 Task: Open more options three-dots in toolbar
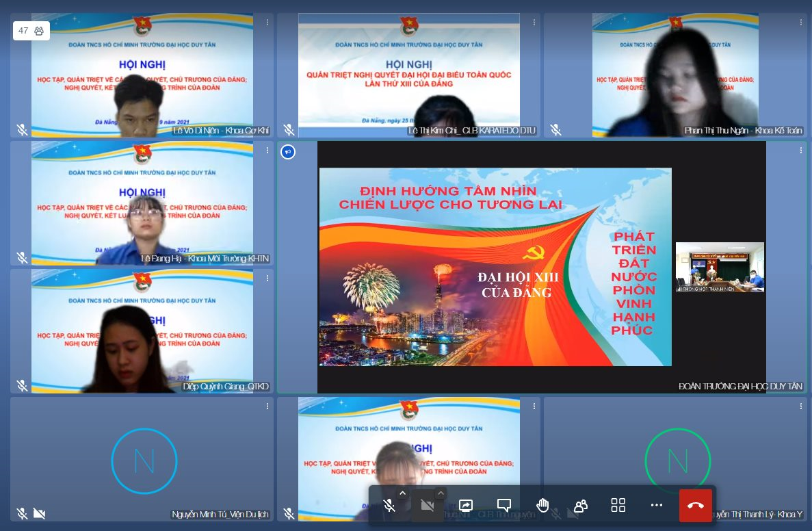point(657,505)
